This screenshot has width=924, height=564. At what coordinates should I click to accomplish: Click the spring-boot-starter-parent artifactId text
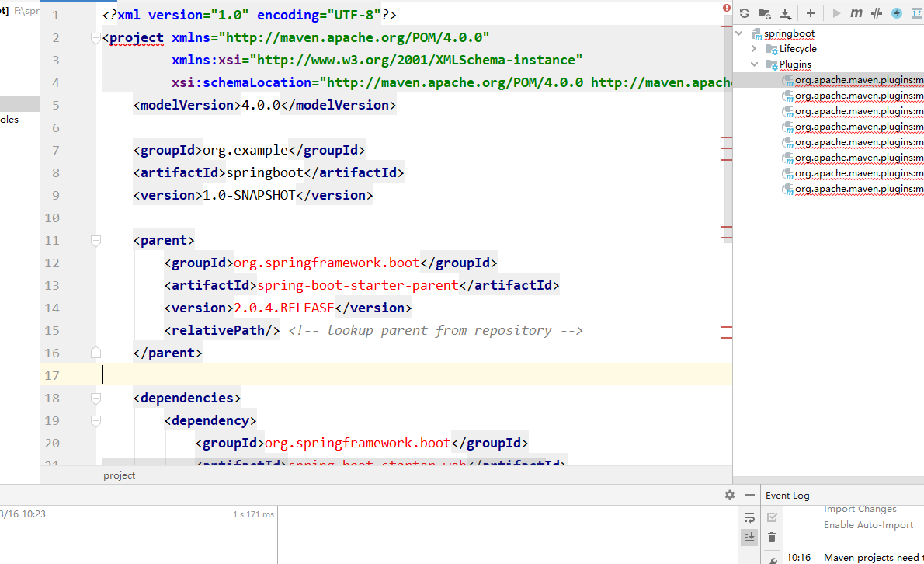click(358, 286)
